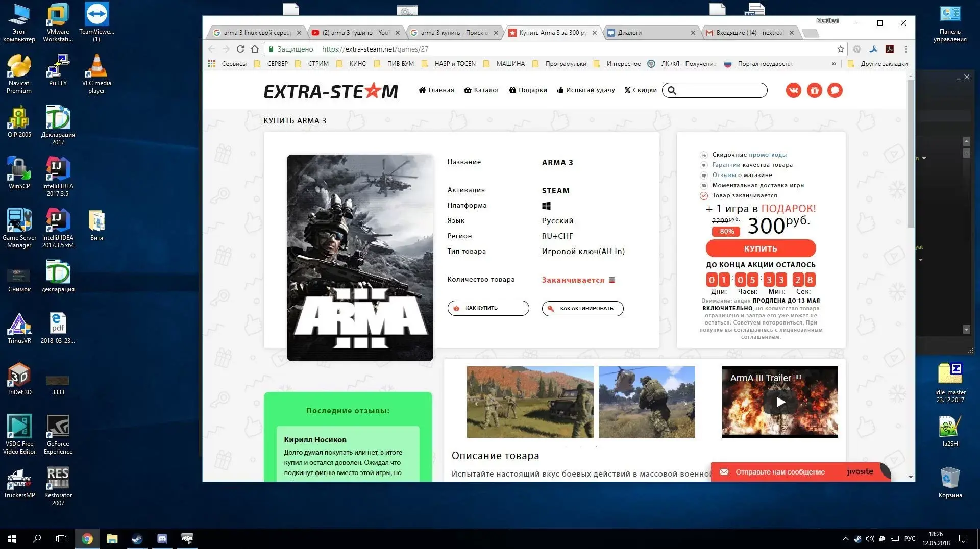Launch GeForce Experience shortcut
Image resolution: width=980 pixels, height=549 pixels.
(x=58, y=435)
